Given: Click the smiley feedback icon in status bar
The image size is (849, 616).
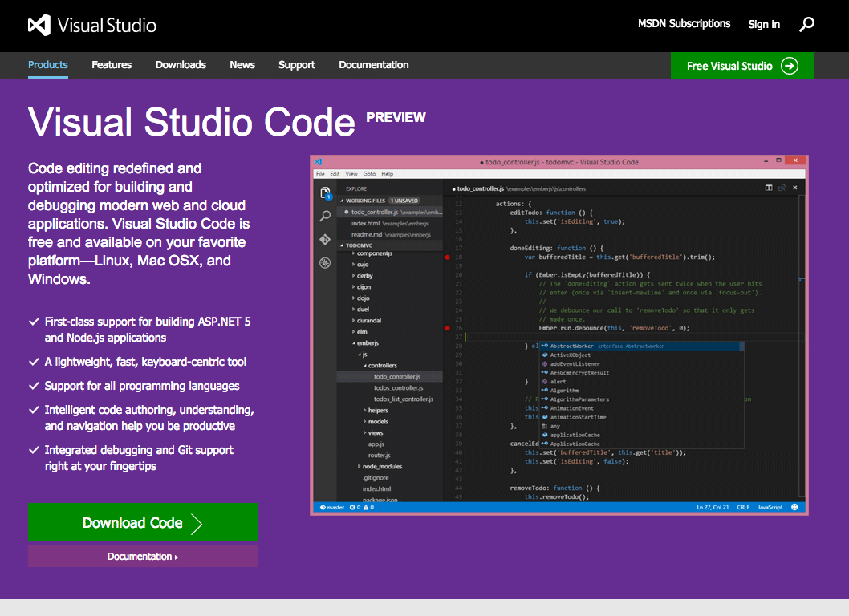Looking at the screenshot, I should point(794,507).
